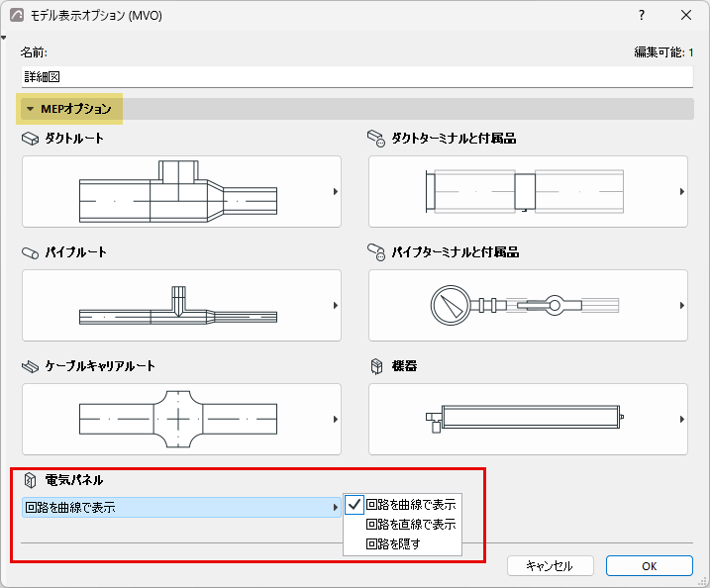Open the 機器 preview dropdown arrow
The image size is (710, 588).
(x=682, y=419)
